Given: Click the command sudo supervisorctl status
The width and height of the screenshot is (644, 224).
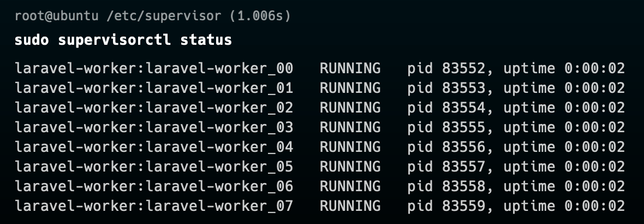Looking at the screenshot, I should coord(123,40).
